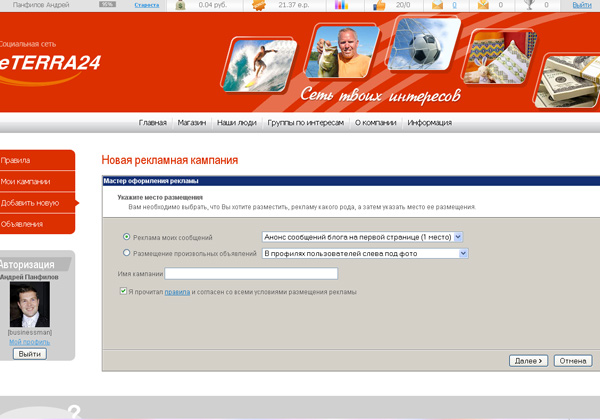The image size is (600, 420).
Task: Select 'Размещение произвольных объявлений' radio button
Action: click(127, 252)
